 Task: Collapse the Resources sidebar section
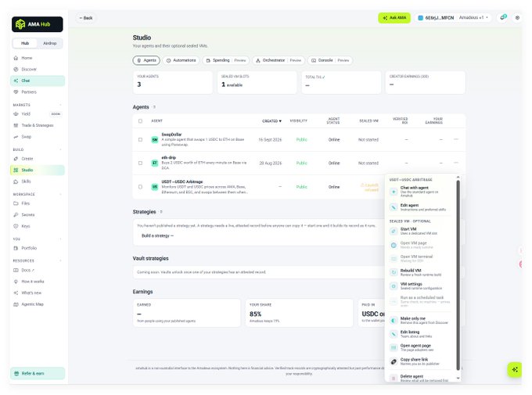tap(60, 260)
